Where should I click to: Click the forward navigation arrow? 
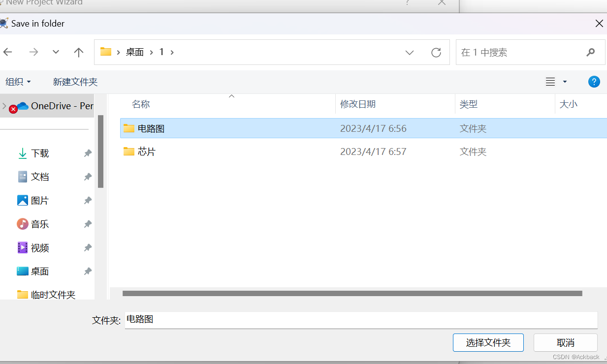32,52
